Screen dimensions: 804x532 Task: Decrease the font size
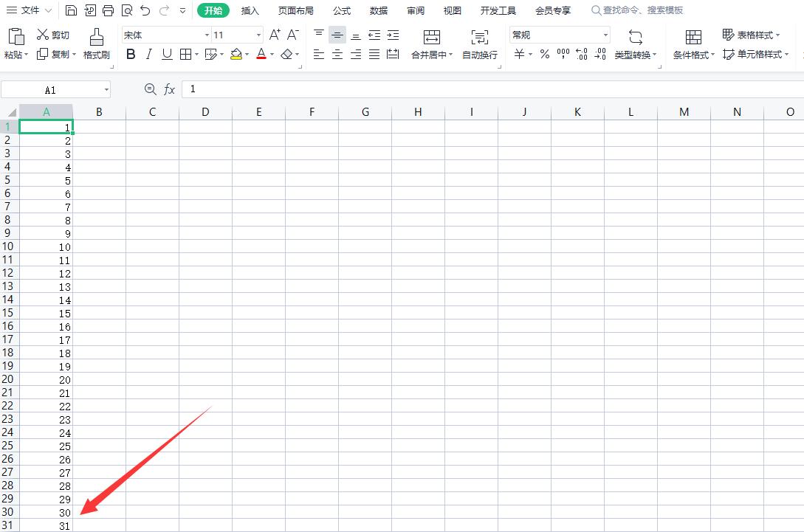click(x=293, y=35)
